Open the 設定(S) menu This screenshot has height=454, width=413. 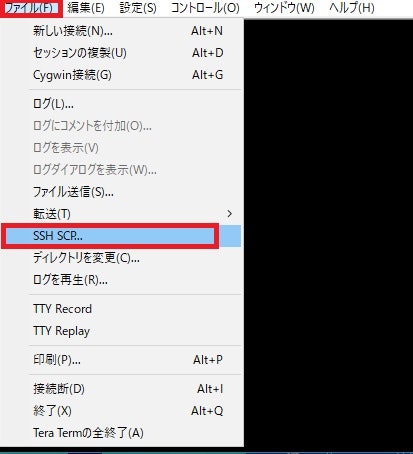(x=138, y=8)
